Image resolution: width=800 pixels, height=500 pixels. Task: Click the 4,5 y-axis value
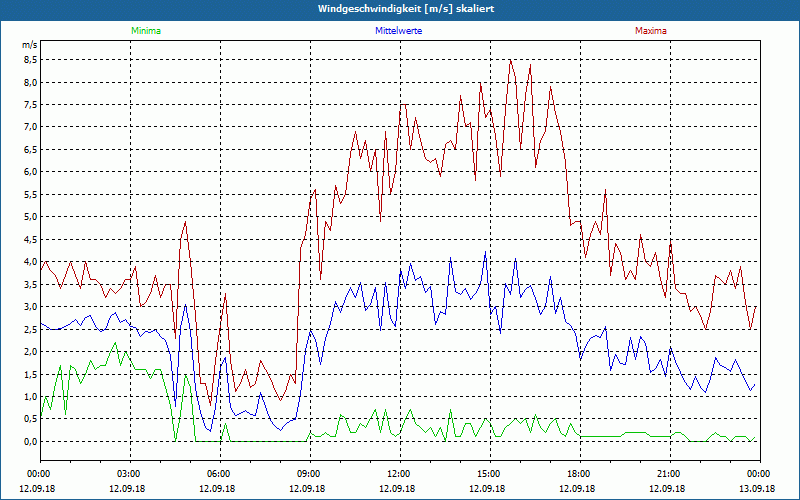click(31, 239)
